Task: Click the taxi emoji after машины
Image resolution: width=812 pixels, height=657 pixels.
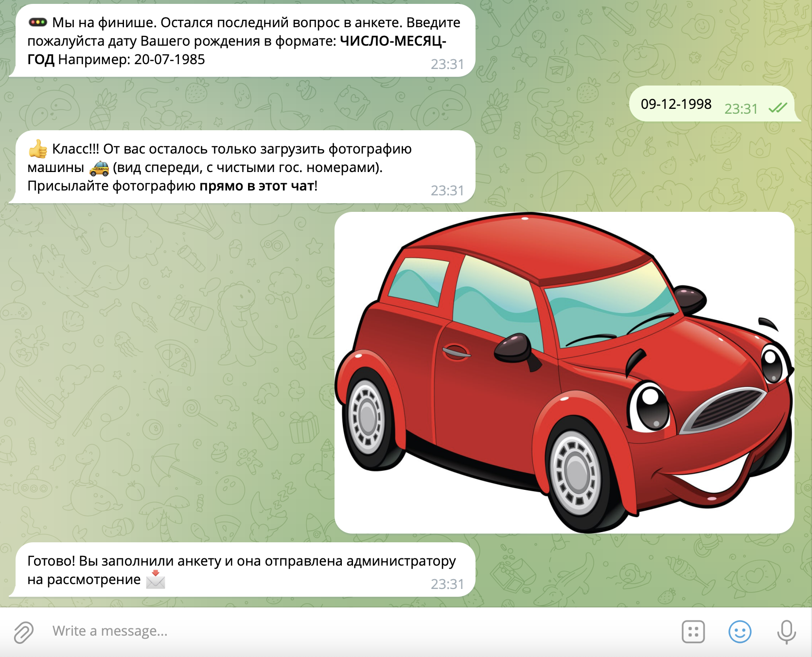Action: tap(99, 168)
